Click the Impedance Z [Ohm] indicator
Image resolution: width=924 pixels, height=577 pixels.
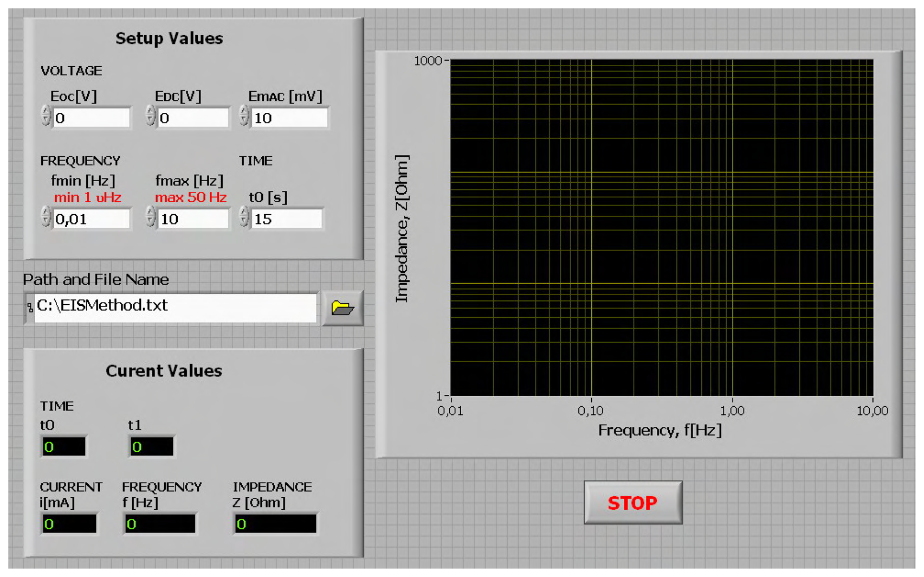pyautogui.click(x=275, y=523)
